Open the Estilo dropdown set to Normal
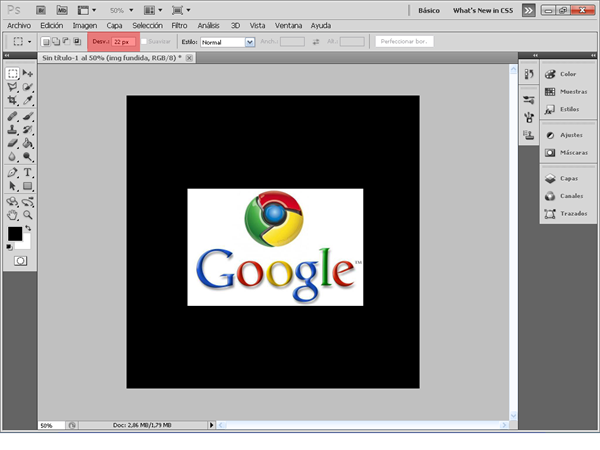The width and height of the screenshot is (600, 450). click(227, 43)
